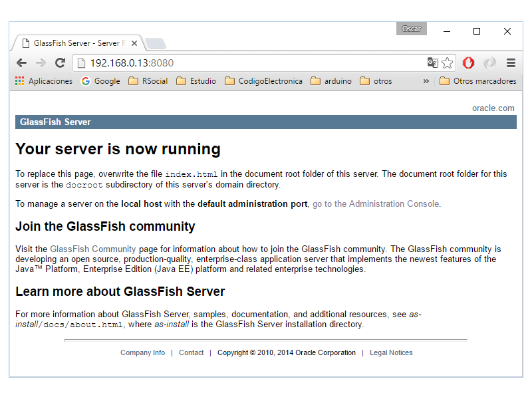Image resolution: width=532 pixels, height=399 pixels.
Task: Expand the hidden bookmarks chevron
Action: point(426,81)
